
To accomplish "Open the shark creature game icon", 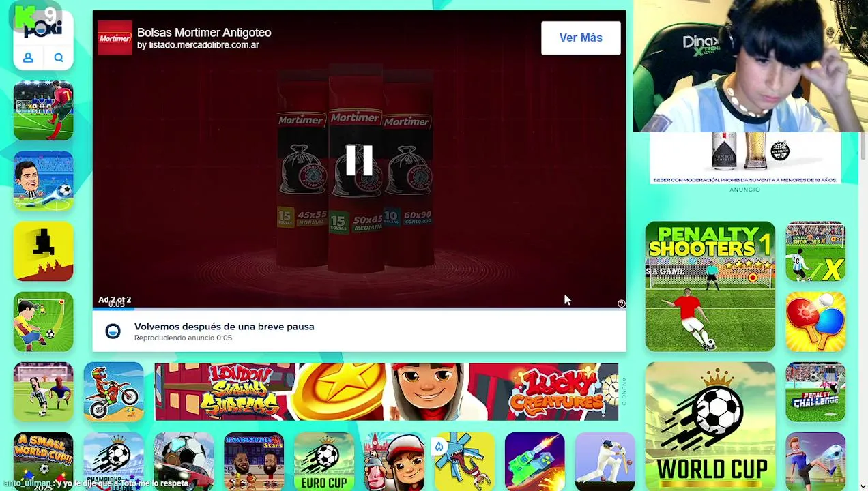I will tap(465, 462).
